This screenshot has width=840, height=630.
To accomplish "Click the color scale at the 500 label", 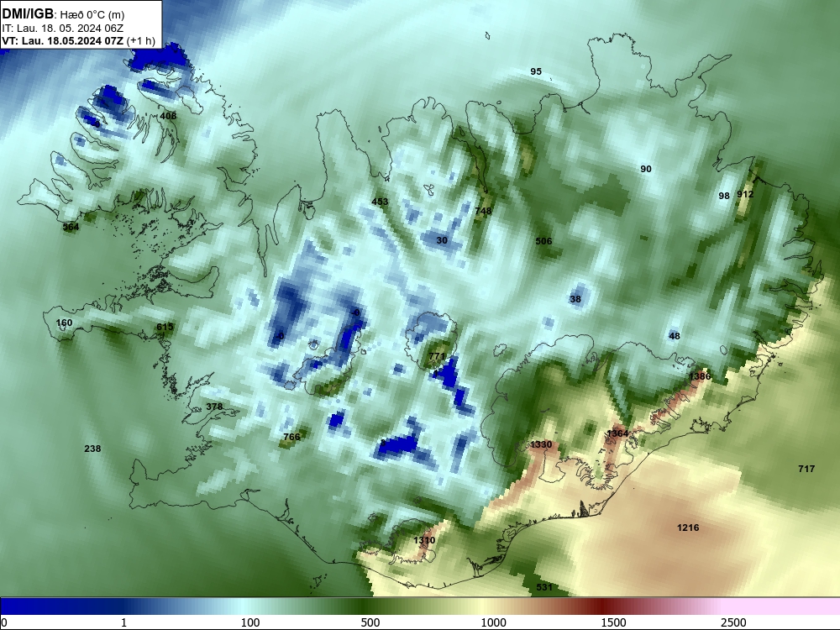I will coord(370,622).
